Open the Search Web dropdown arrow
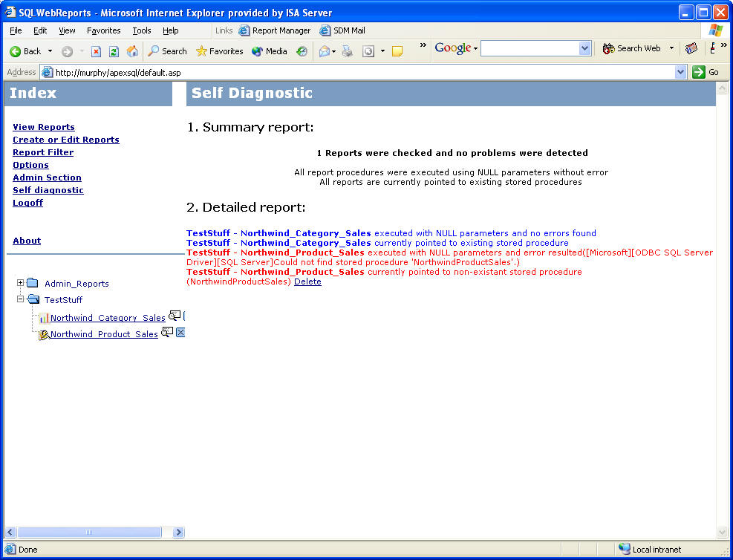Image resolution: width=733 pixels, height=560 pixels. click(x=672, y=48)
